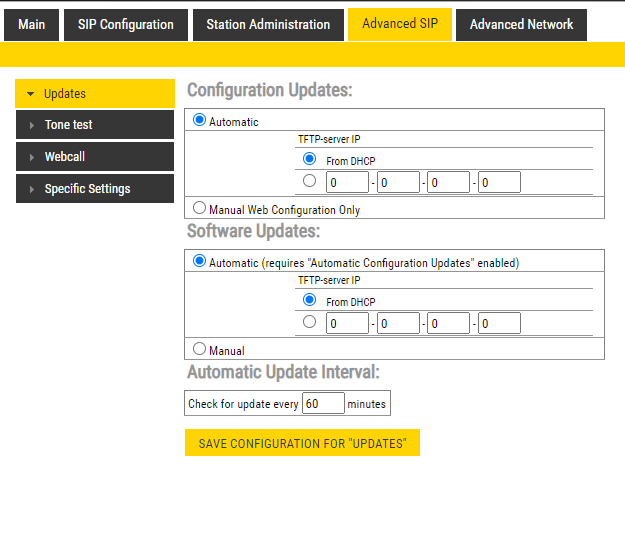625x536 pixels.
Task: Open the Main tab
Action: [x=32, y=25]
